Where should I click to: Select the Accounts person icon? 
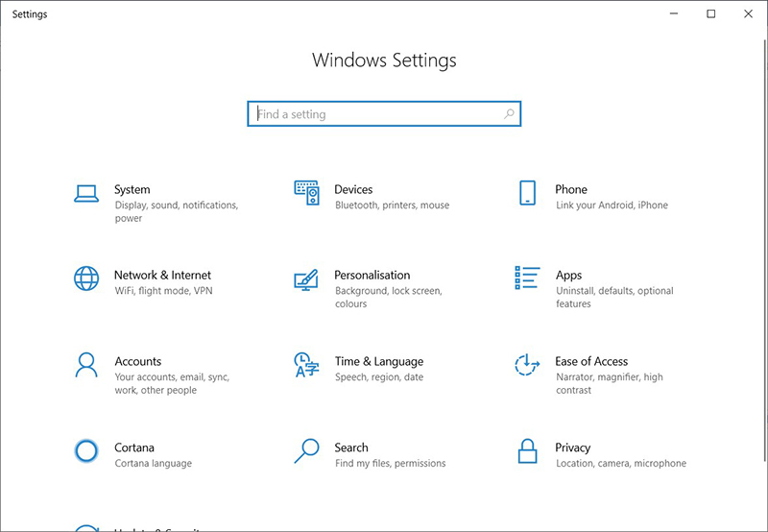86,365
